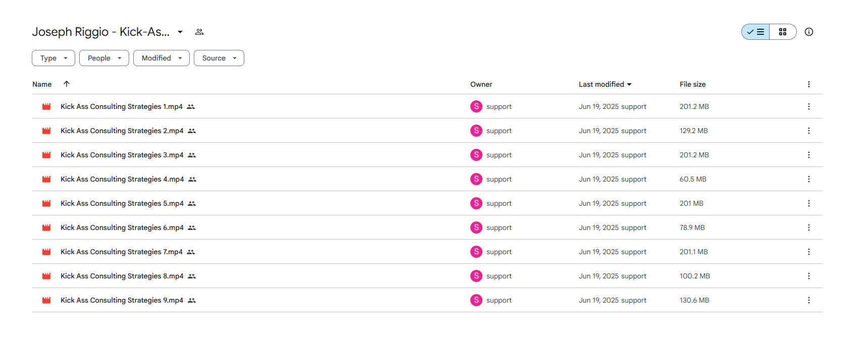868x340 pixels.
Task: Click shared folder people icon next to title
Action: [199, 32]
